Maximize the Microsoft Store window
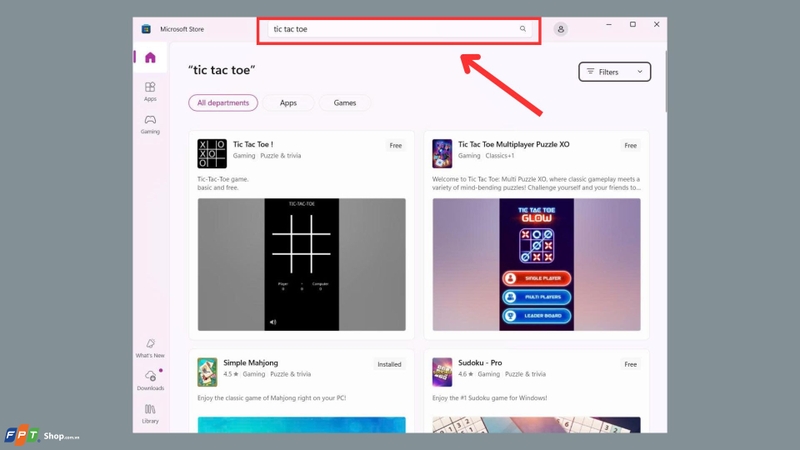This screenshot has width=800, height=450. point(633,24)
